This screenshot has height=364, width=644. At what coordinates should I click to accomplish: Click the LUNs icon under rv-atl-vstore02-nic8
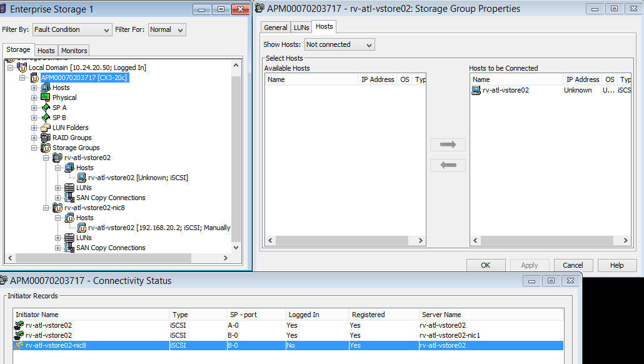tap(69, 238)
